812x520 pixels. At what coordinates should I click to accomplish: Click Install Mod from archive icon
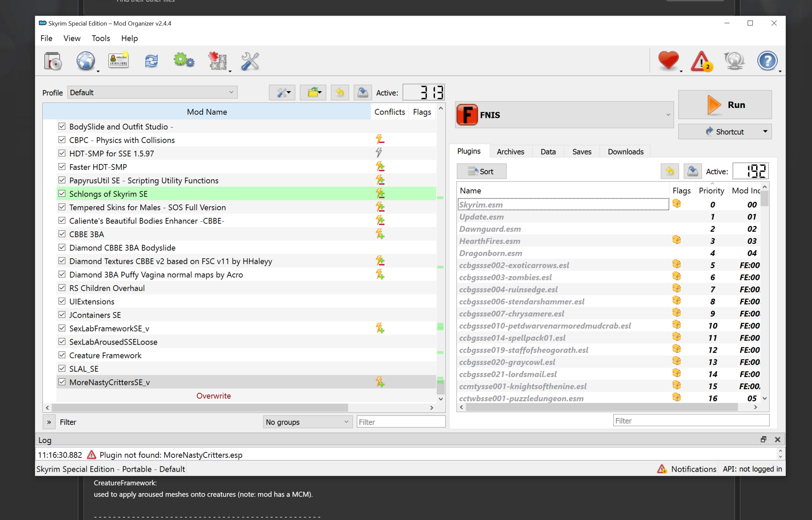(53, 61)
